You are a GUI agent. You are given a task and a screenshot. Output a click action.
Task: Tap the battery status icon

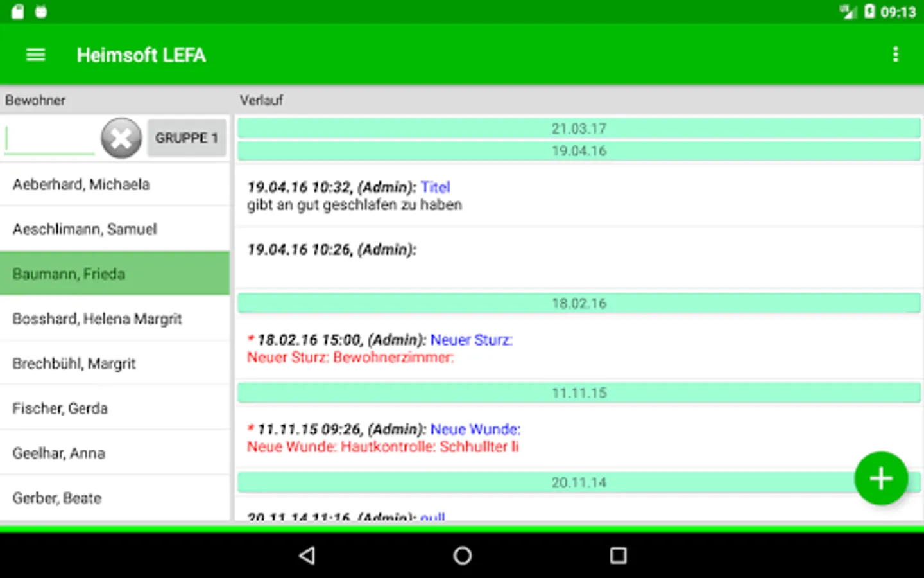click(869, 11)
